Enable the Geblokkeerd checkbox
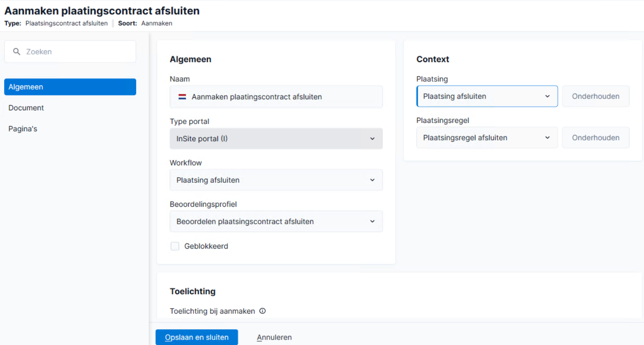Screen dimensions: 644x345 click(x=175, y=246)
